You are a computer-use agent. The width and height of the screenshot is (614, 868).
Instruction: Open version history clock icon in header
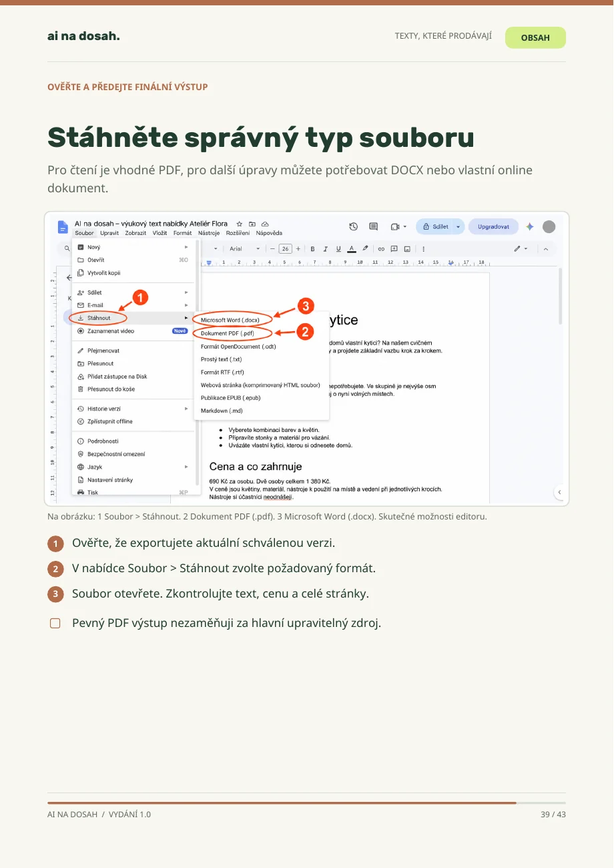(354, 227)
